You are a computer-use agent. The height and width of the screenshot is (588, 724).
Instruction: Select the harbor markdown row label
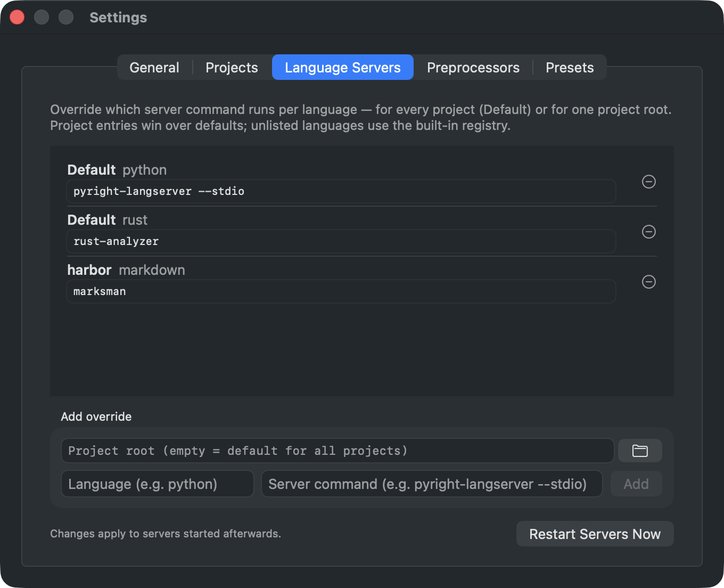pyautogui.click(x=126, y=270)
